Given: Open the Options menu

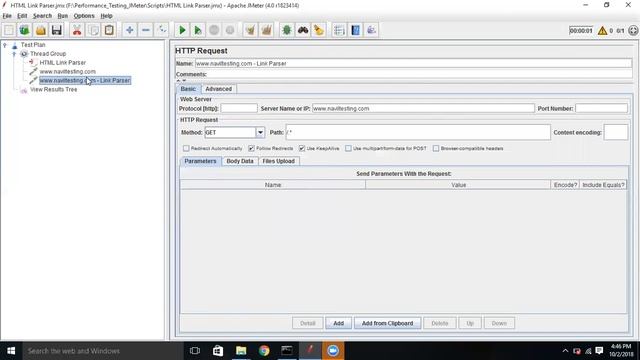Looking at the screenshot, I should [x=84, y=16].
